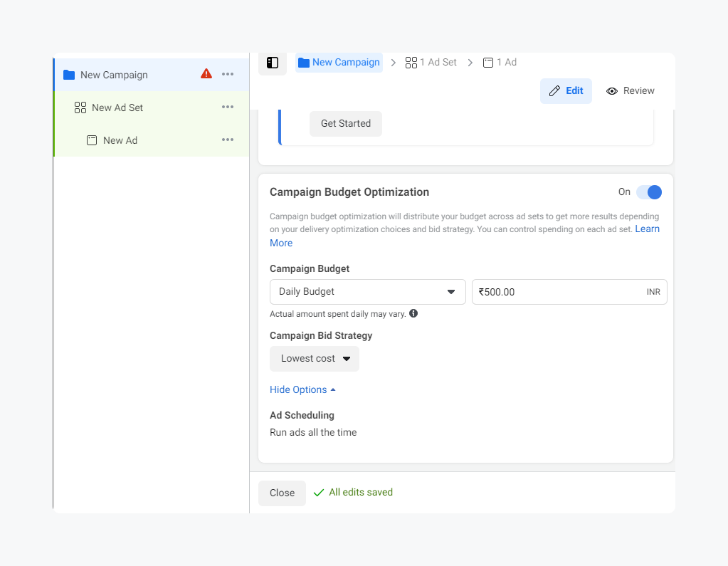Expand the Lowest cost bid strategy dropdown
Image resolution: width=728 pixels, height=566 pixels.
pos(315,359)
